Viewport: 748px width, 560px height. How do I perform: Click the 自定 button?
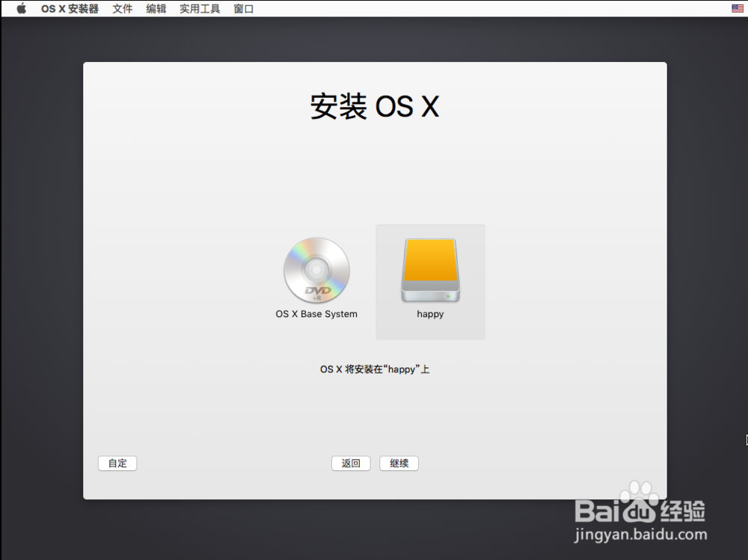tap(117, 463)
